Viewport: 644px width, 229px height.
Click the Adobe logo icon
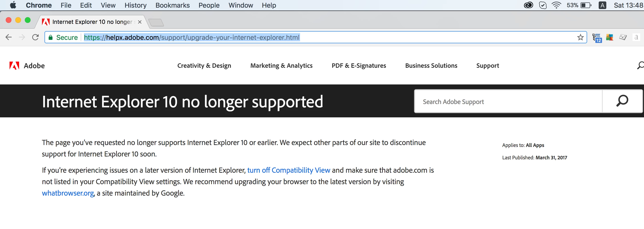pyautogui.click(x=14, y=66)
